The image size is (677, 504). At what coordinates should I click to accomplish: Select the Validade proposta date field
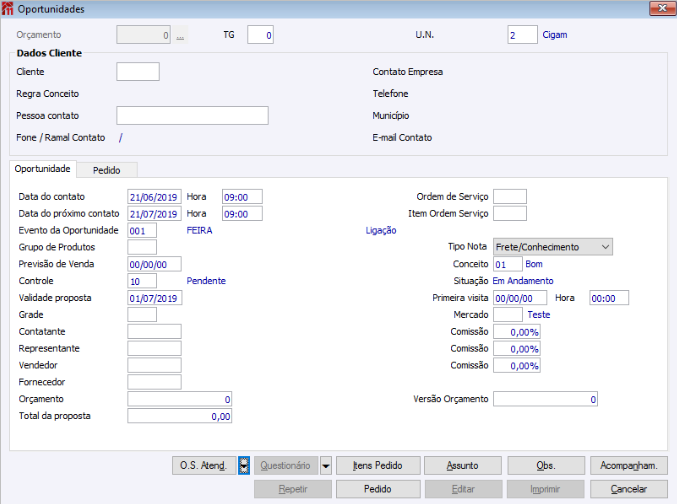click(155, 298)
